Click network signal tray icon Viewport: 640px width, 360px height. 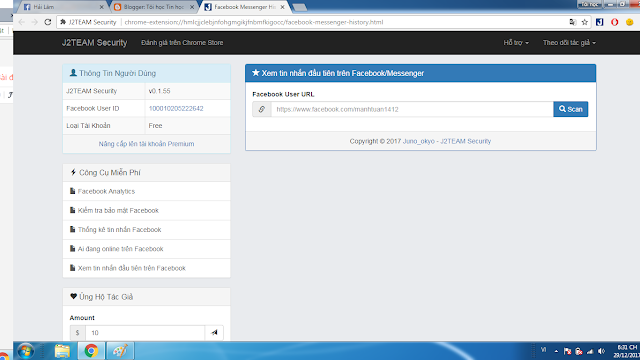click(590, 351)
